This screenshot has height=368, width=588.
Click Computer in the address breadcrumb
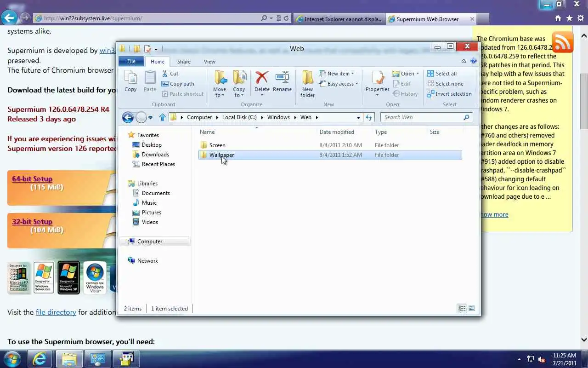tap(199, 117)
